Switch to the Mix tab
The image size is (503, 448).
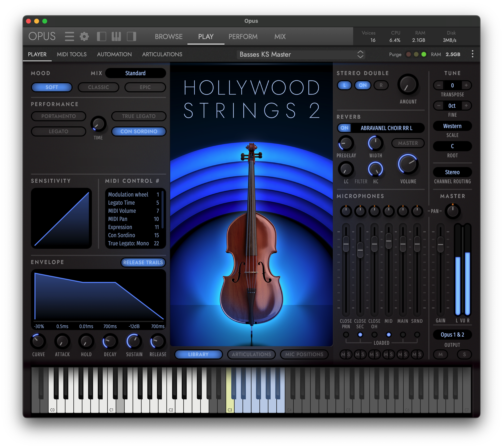click(280, 36)
